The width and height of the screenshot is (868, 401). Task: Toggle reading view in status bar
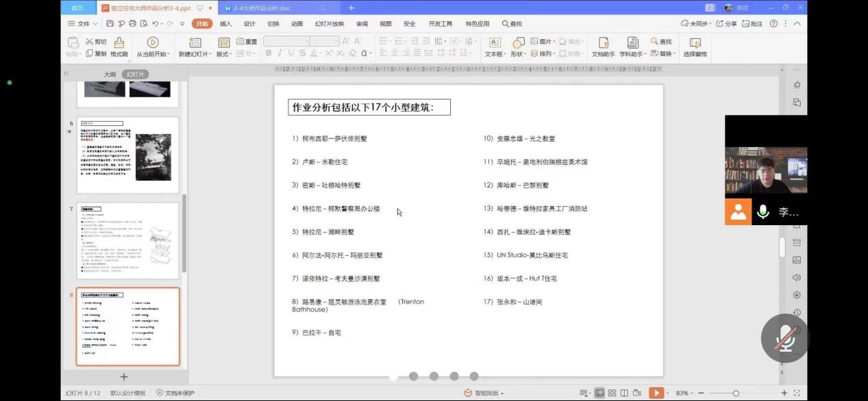point(624,393)
